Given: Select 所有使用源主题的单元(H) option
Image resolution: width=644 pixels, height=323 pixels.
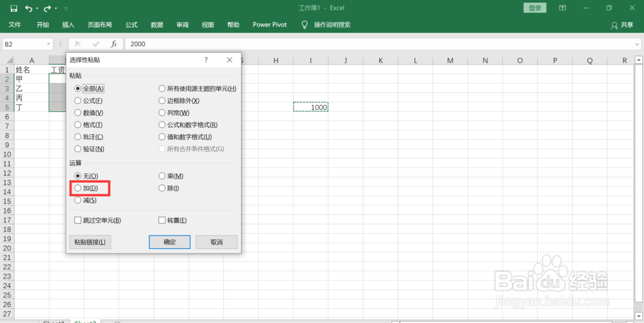Looking at the screenshot, I should (198, 88).
